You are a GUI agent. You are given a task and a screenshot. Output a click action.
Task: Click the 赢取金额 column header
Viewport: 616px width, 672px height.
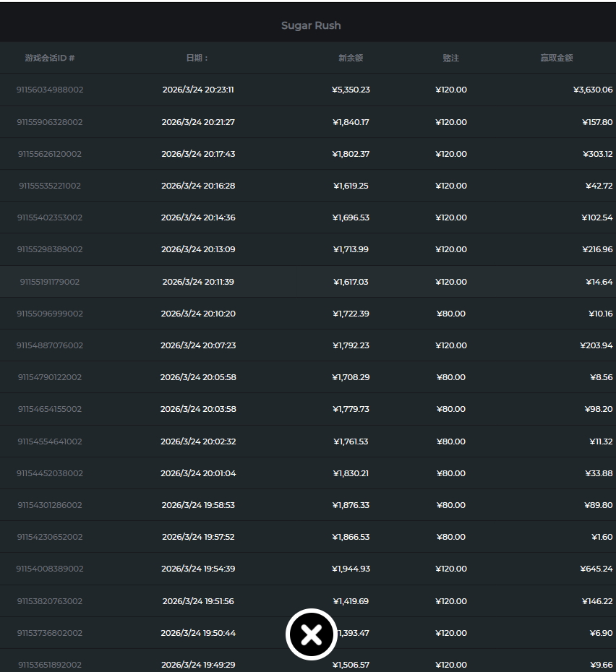557,58
